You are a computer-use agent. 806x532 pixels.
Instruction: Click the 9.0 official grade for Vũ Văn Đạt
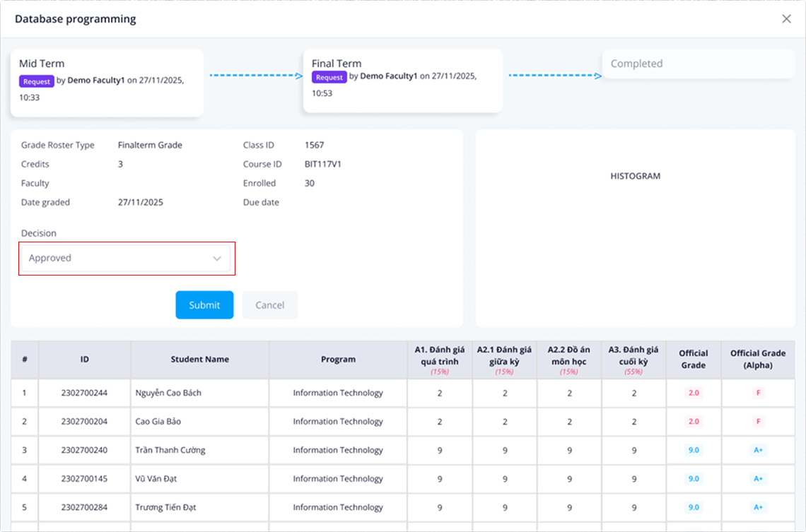pos(693,479)
